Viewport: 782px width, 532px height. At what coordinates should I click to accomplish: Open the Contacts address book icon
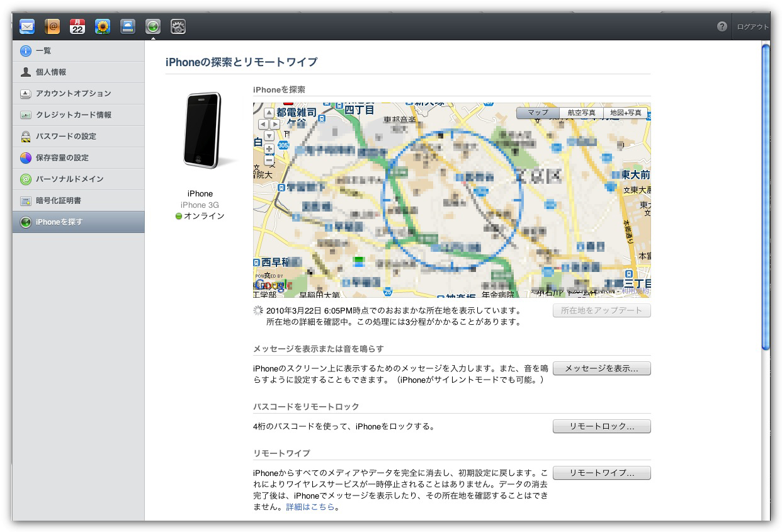click(x=52, y=26)
